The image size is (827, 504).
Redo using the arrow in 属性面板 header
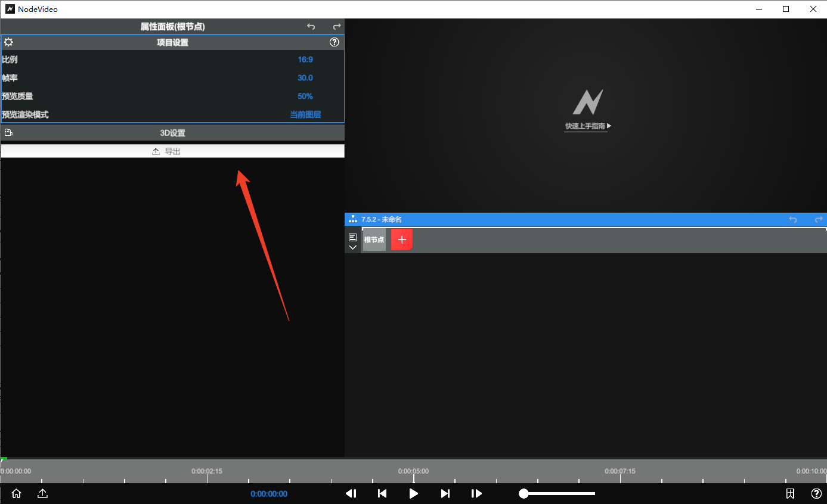337,27
